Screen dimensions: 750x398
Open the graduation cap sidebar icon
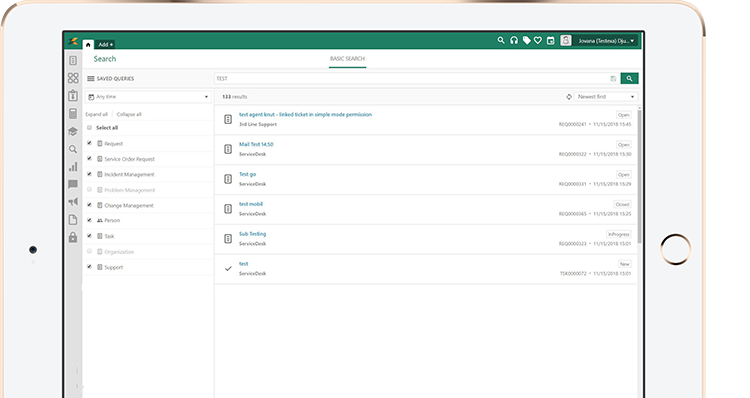[73, 132]
